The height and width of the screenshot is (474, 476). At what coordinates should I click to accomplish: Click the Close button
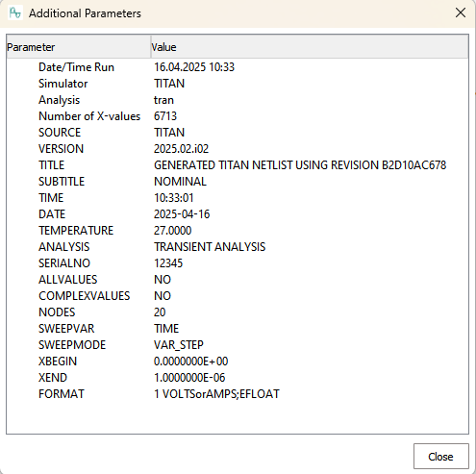[x=441, y=457]
